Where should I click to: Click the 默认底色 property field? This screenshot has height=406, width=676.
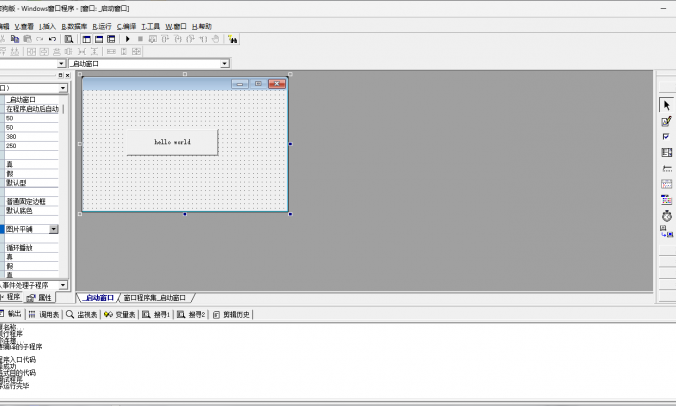coord(30,211)
